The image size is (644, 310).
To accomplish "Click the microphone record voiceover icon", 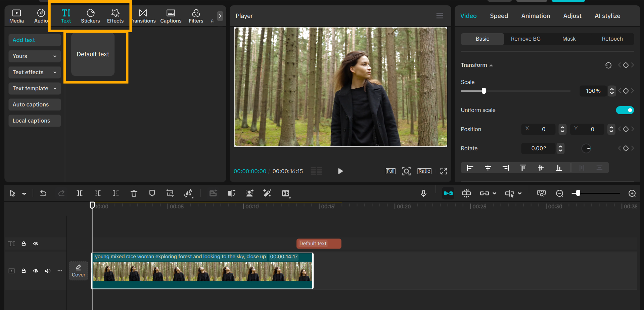I will coord(423,193).
